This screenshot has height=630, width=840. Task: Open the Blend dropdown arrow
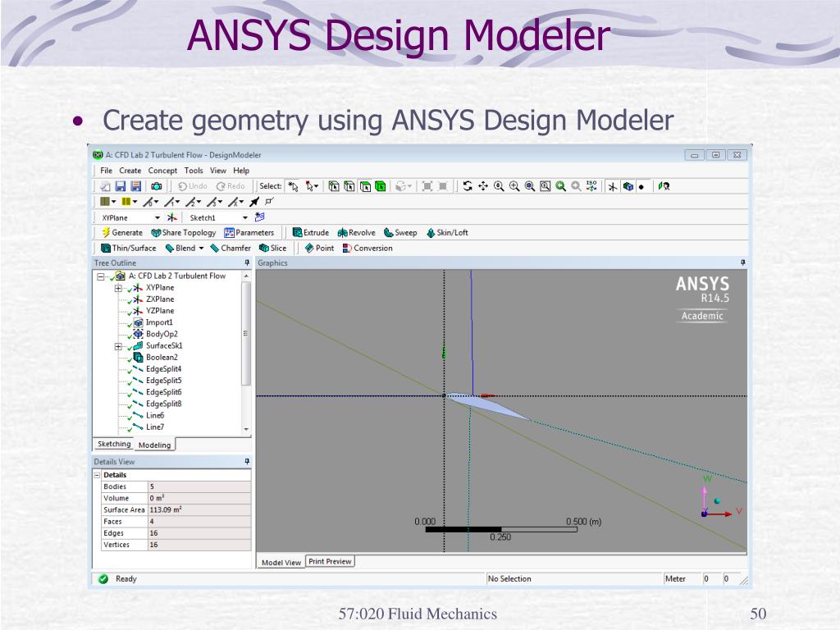click(202, 248)
